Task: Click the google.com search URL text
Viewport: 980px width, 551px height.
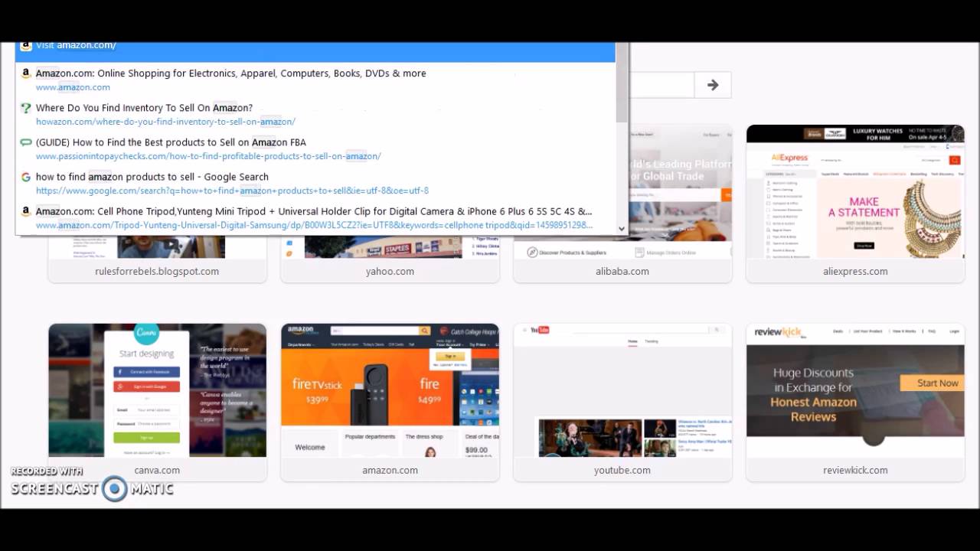Action: 232,191
